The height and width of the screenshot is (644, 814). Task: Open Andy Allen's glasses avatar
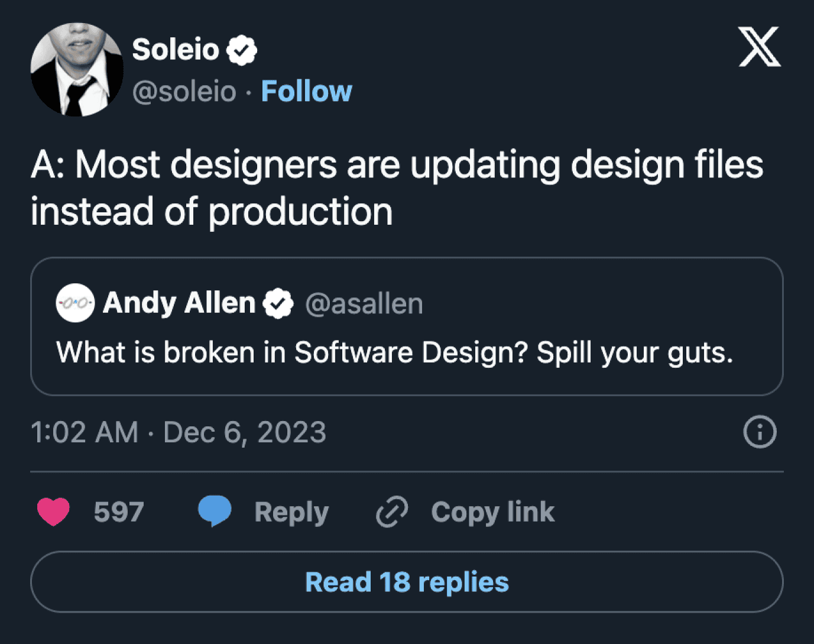click(75, 303)
